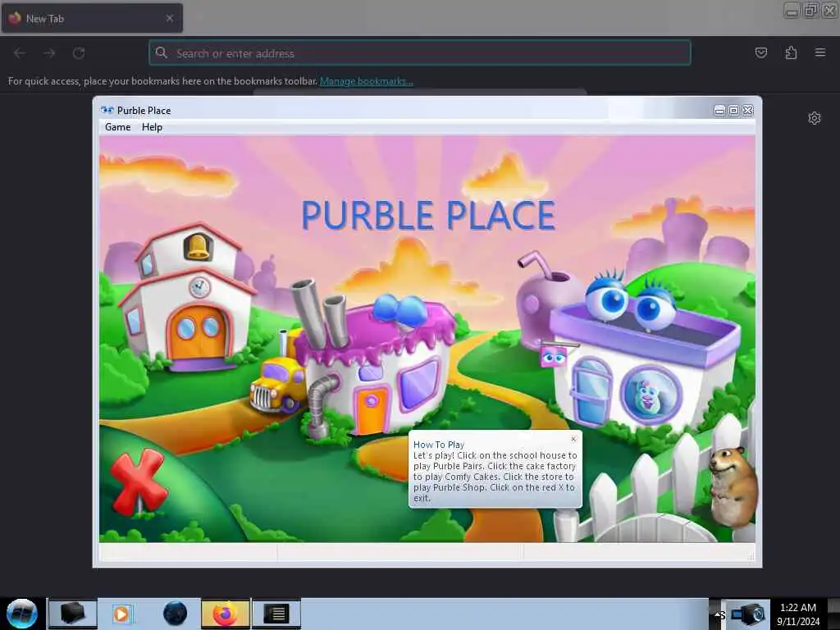The width and height of the screenshot is (840, 630).
Task: Click the pink square sign on the store
Action: coord(553,357)
